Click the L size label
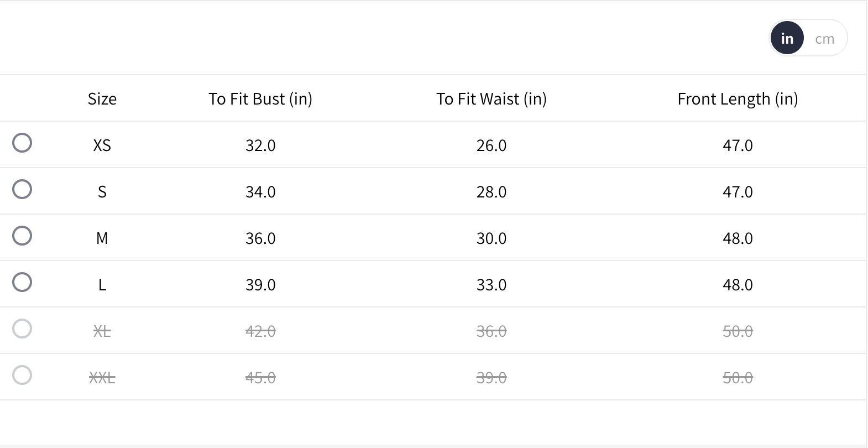 [102, 284]
